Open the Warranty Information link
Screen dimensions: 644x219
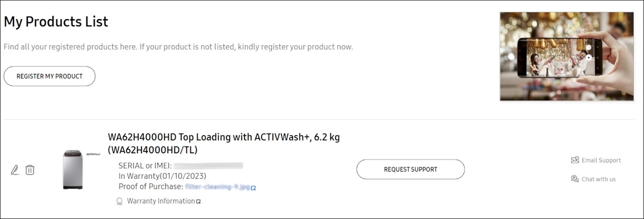pyautogui.click(x=161, y=201)
